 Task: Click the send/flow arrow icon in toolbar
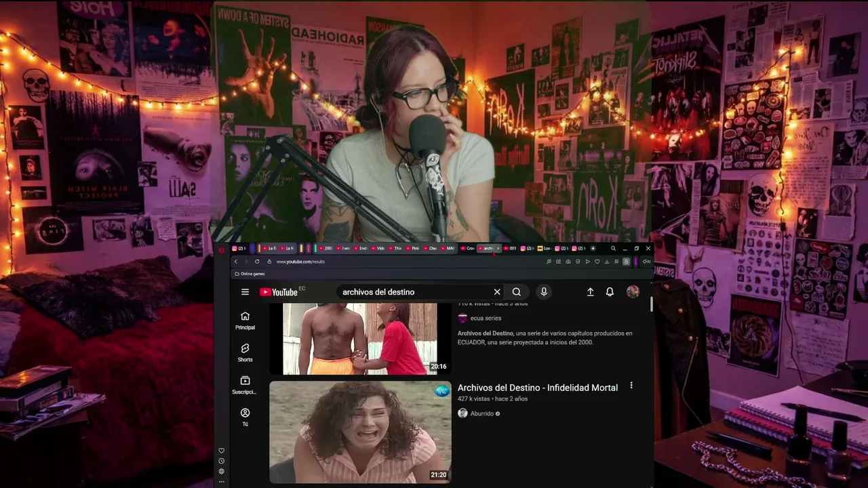tap(587, 262)
